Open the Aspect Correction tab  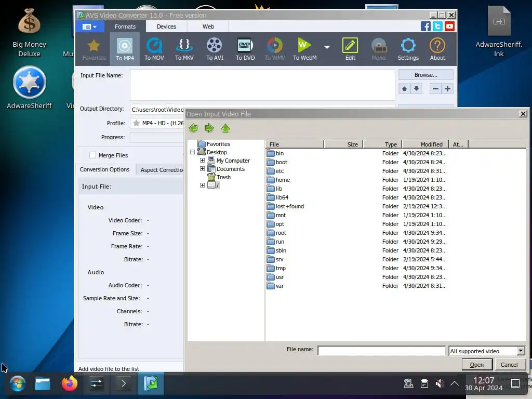coord(161,170)
